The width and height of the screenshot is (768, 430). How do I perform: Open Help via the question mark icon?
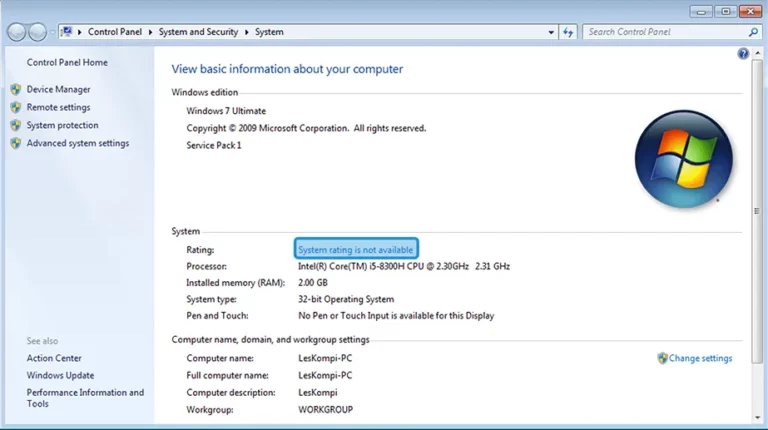pos(743,53)
